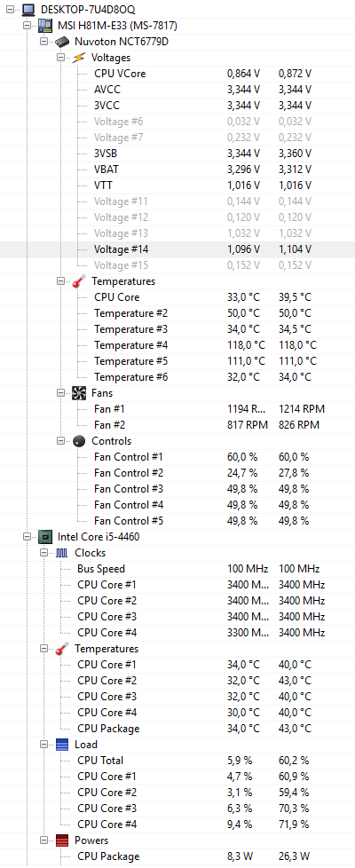This screenshot has width=355, height=868.
Task: Click the Powers red bars icon
Action: click(x=63, y=840)
